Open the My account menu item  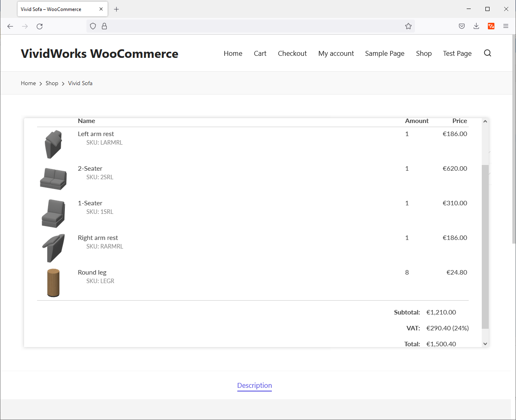[336, 53]
